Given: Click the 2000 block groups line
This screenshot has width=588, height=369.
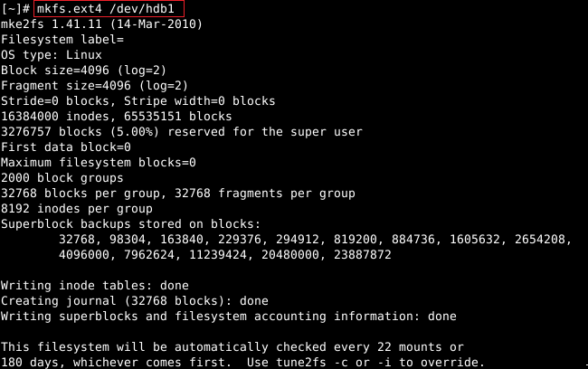Looking at the screenshot, I should 62,178.
